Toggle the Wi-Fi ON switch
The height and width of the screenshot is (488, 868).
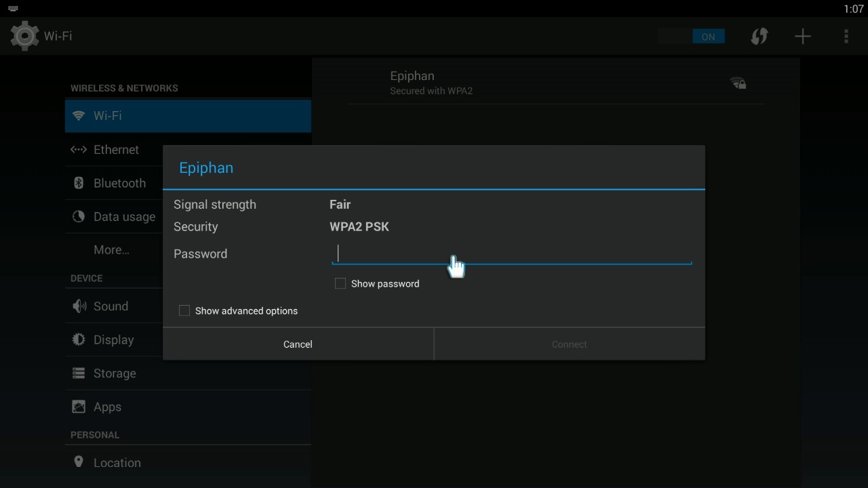(692, 37)
